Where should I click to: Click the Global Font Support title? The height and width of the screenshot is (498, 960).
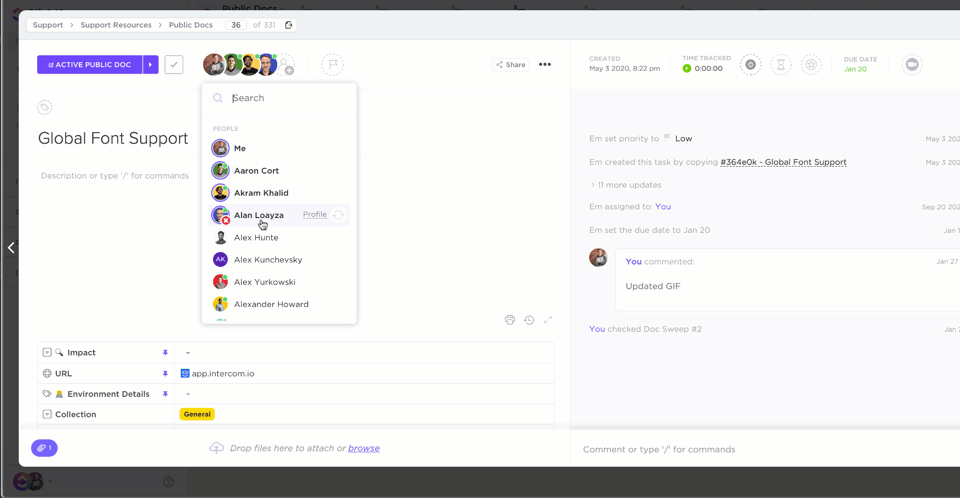pos(113,138)
